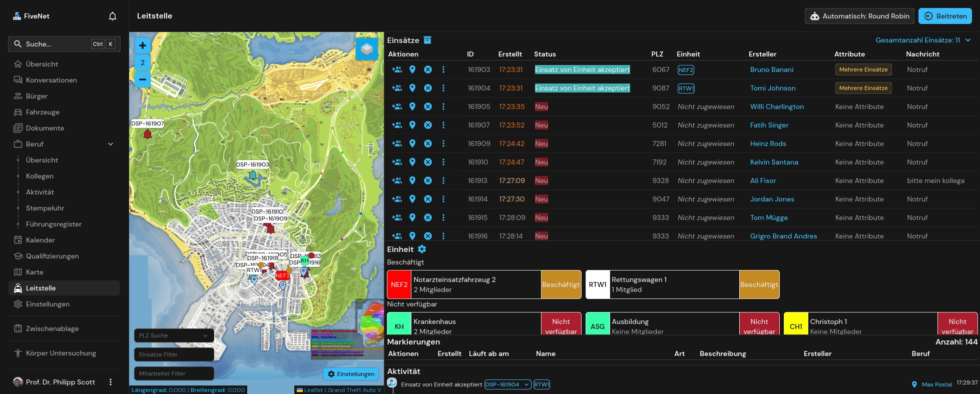Screen dimensions: 980x394
Task: Open Einstellungen in the sidebar
Action: tap(64, 304)
